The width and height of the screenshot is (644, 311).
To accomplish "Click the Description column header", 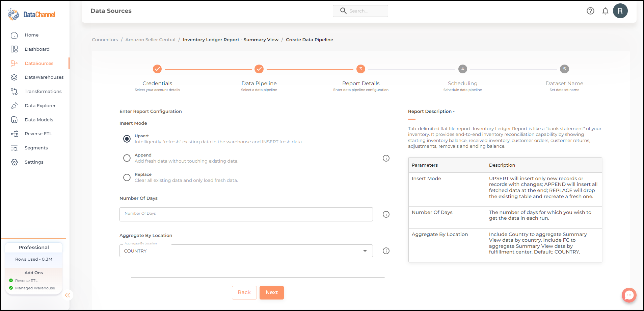I will pyautogui.click(x=544, y=165).
